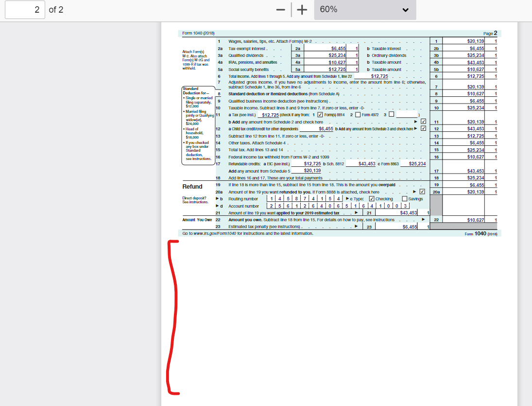Click the account number digit boxes
This screenshot has width=532, height=406.
[x=338, y=206]
